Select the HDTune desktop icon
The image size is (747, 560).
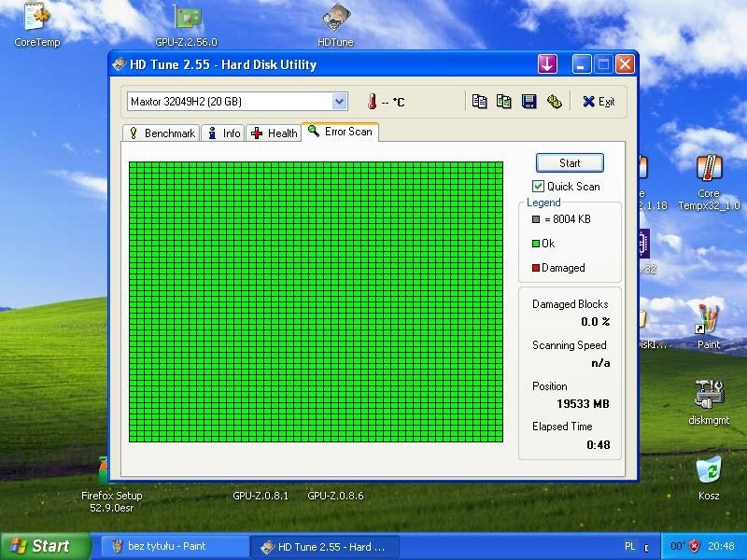[335, 25]
